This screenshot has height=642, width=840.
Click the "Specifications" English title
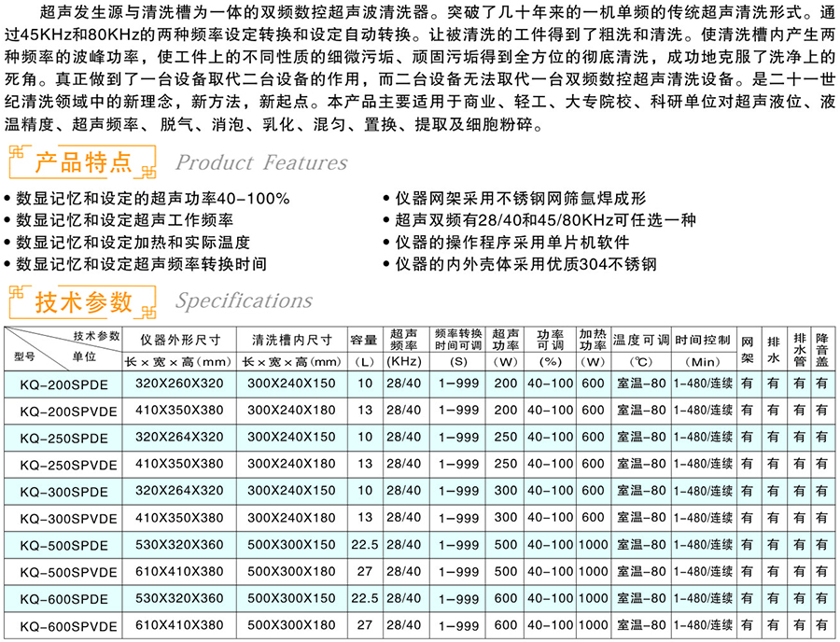[x=244, y=301]
